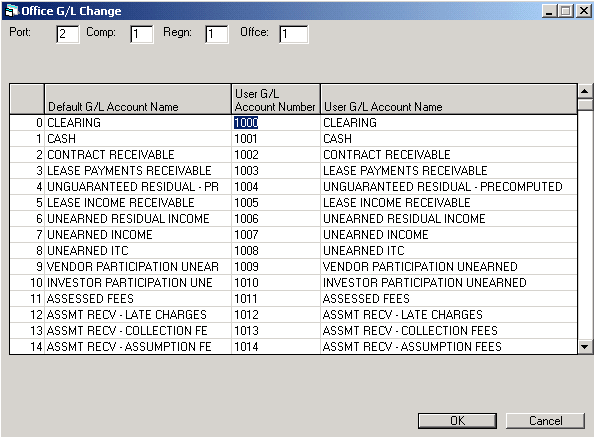Viewport: 594px width, 437px height.
Task: Click the Comp input field
Action: click(142, 34)
